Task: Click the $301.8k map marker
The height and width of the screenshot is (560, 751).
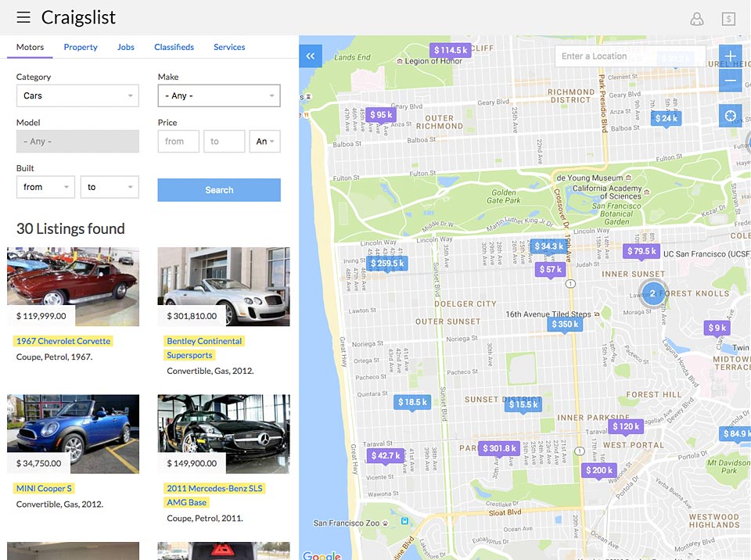Action: point(499,448)
